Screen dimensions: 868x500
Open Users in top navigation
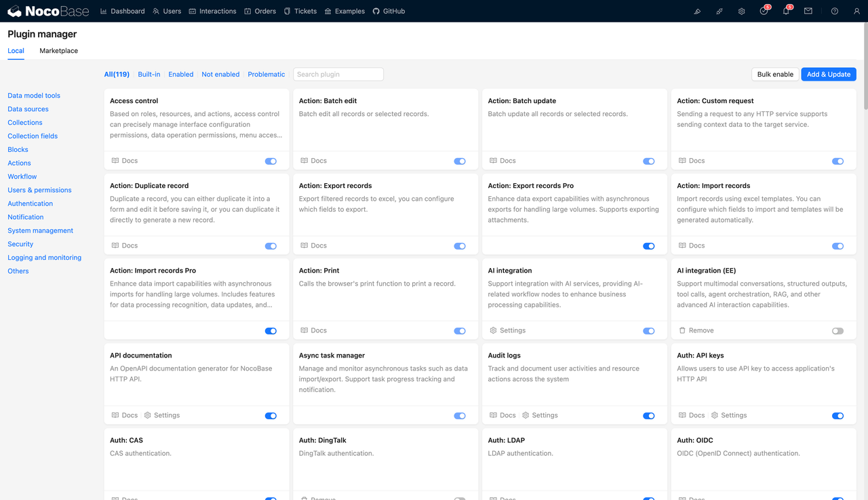[x=167, y=12]
